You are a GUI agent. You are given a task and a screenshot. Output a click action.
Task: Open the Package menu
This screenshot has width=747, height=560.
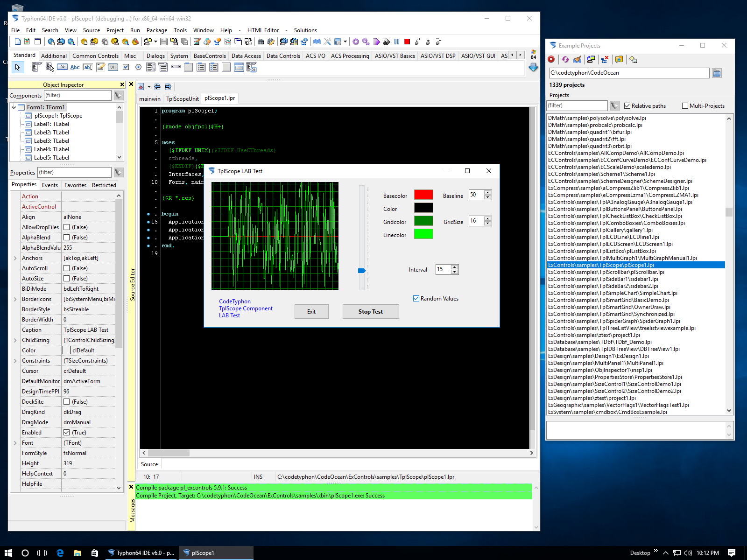tap(156, 30)
